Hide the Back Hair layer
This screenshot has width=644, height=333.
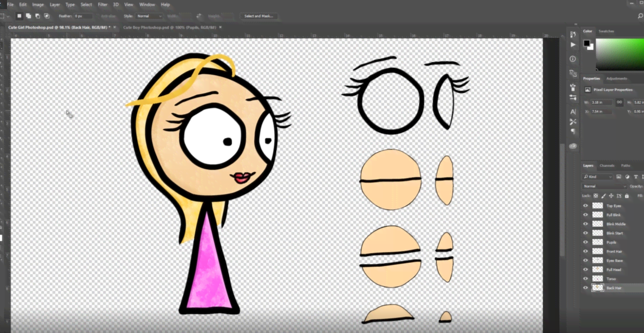pos(585,288)
